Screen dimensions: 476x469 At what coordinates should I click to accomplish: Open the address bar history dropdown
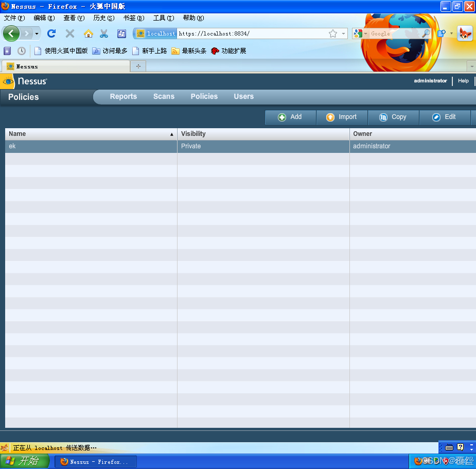(343, 33)
